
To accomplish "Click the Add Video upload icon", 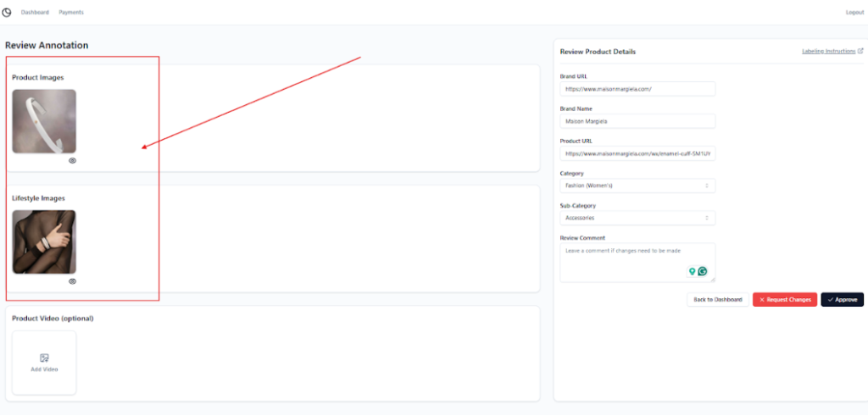I will (44, 358).
